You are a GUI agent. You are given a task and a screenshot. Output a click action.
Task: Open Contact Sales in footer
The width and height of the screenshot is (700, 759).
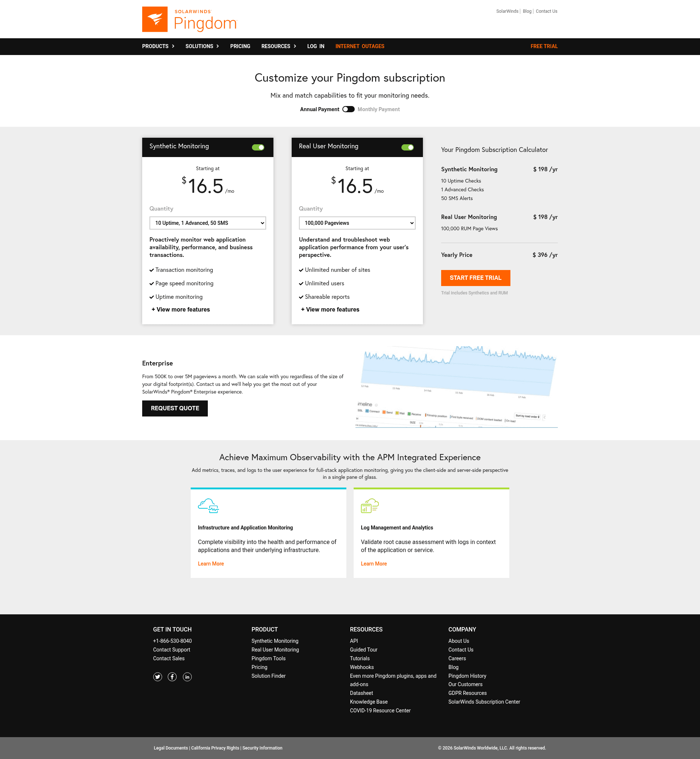tap(169, 658)
